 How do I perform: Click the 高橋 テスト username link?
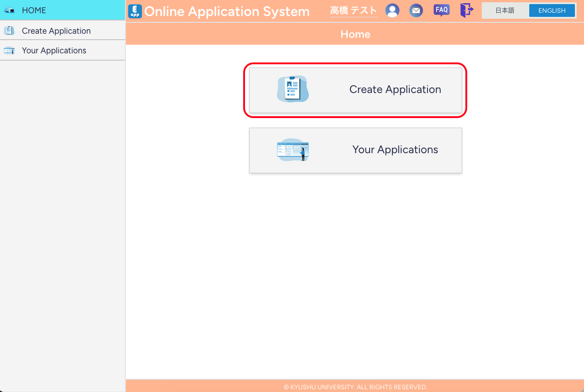[x=353, y=10]
